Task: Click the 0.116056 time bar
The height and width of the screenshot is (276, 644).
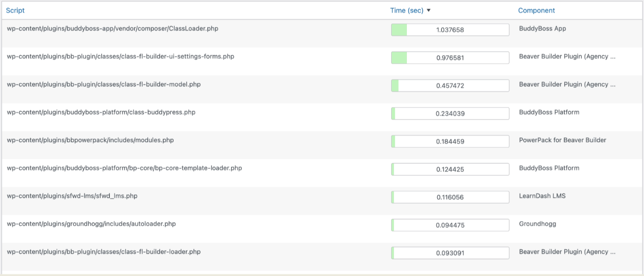Action: point(450,197)
